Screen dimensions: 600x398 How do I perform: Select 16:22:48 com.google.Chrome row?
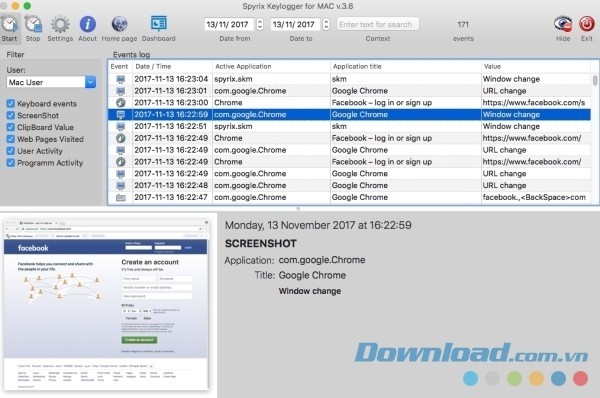pos(349,186)
